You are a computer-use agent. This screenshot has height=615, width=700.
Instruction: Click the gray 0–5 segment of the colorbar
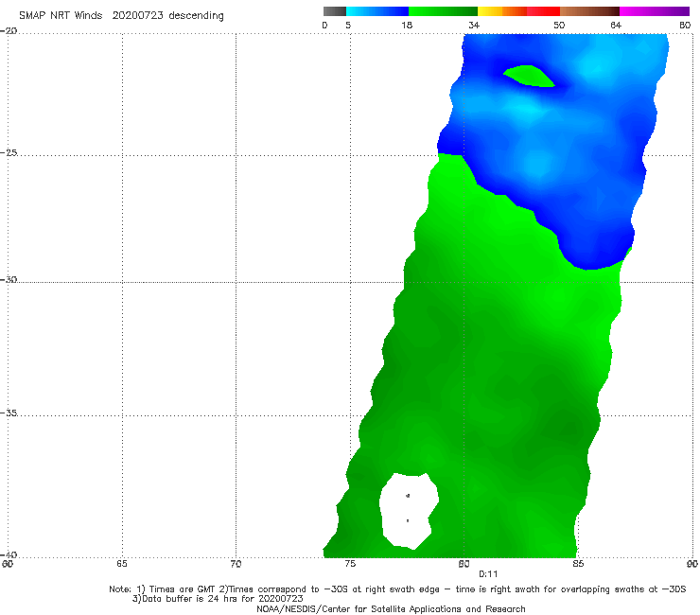point(335,11)
